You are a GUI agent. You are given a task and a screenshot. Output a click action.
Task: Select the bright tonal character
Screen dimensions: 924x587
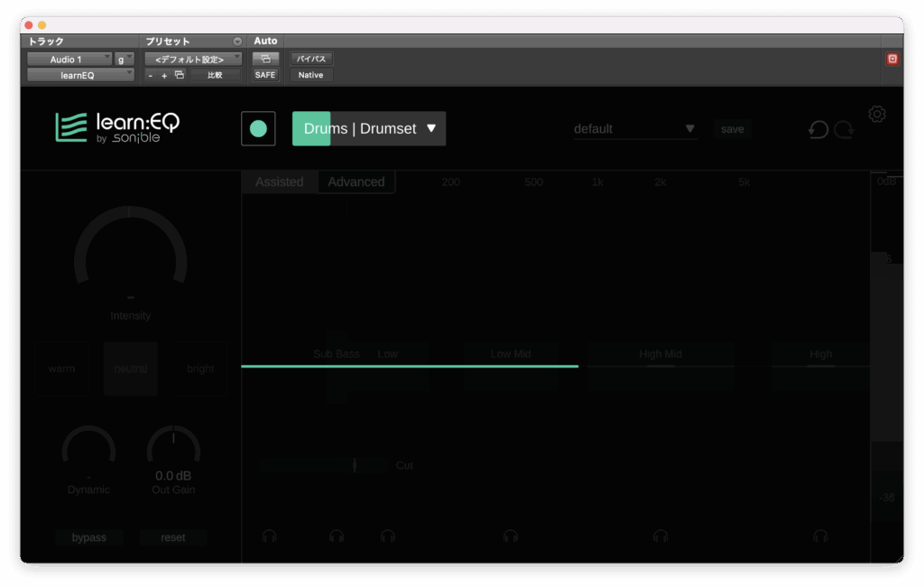[200, 368]
